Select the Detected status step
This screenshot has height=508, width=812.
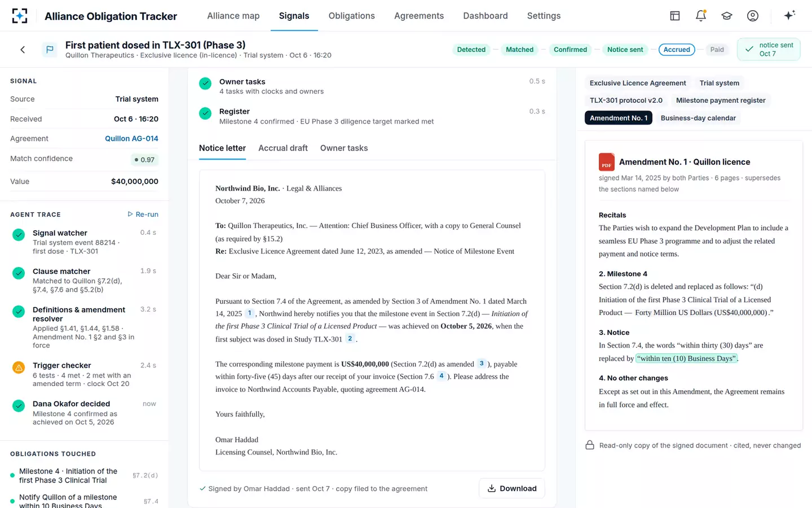tap(471, 50)
